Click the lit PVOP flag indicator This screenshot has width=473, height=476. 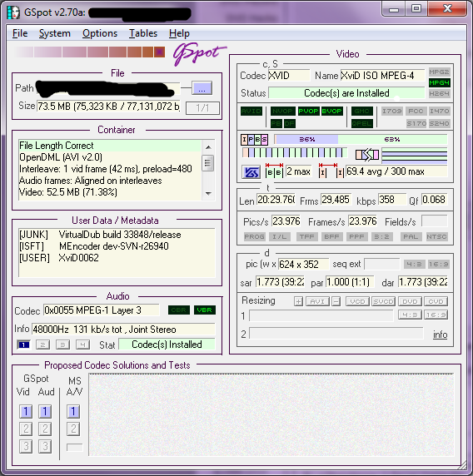308,112
